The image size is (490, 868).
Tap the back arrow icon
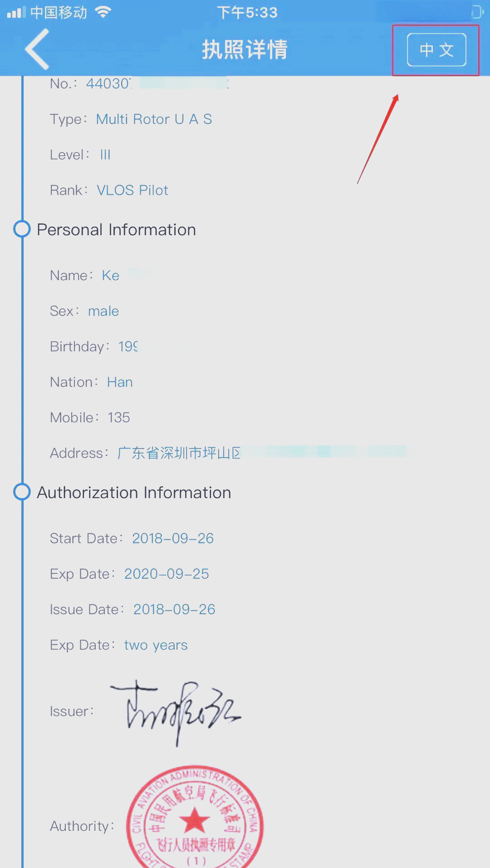[37, 49]
